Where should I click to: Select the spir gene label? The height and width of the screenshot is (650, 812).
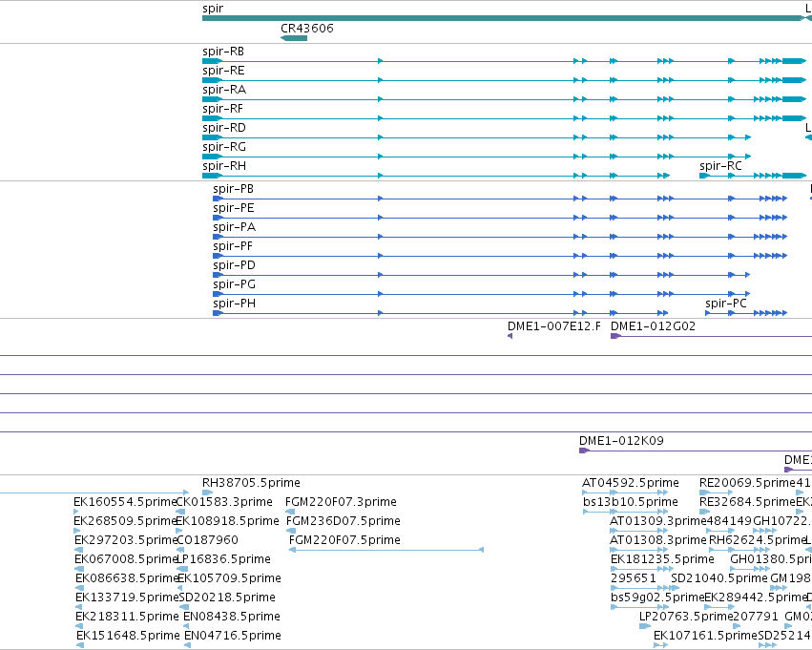click(x=213, y=9)
